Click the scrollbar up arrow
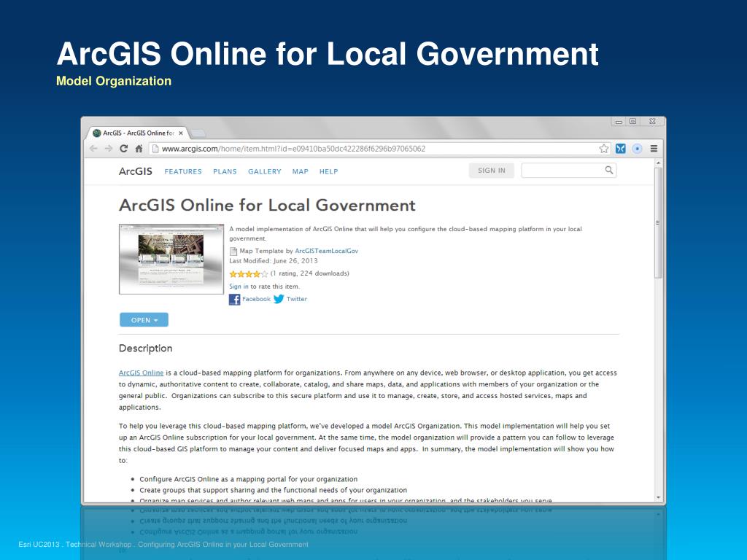The width and height of the screenshot is (747, 560). coord(659,163)
